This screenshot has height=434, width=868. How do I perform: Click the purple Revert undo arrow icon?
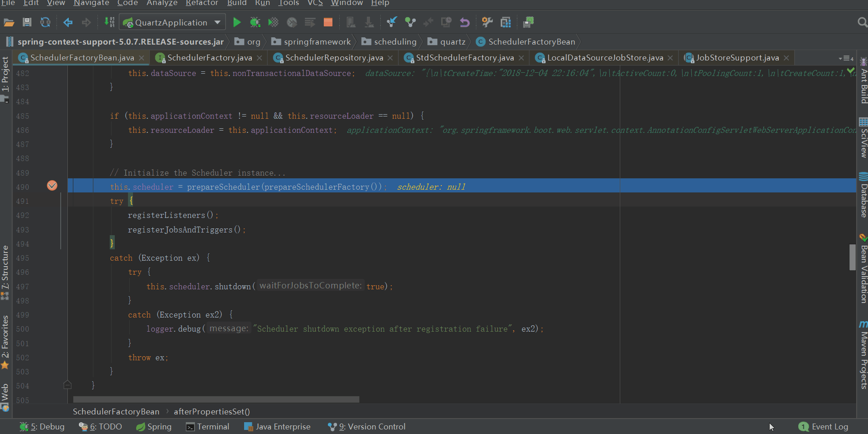coord(465,22)
